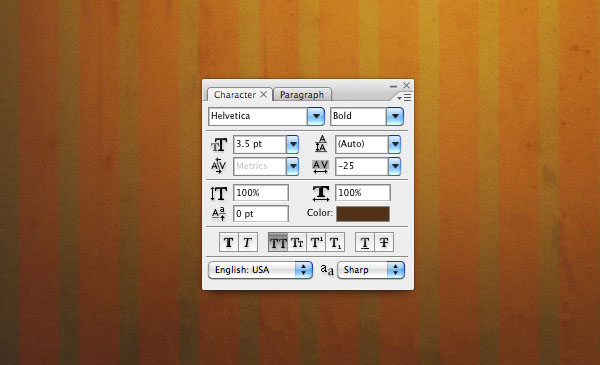The height and width of the screenshot is (365, 600).
Task: Toggle Faux Italic style
Action: coord(248,242)
